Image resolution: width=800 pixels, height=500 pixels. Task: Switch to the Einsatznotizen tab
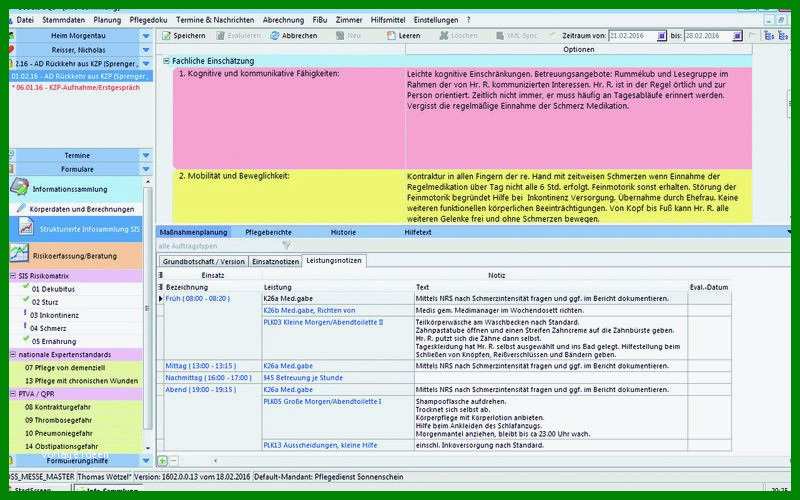276,261
